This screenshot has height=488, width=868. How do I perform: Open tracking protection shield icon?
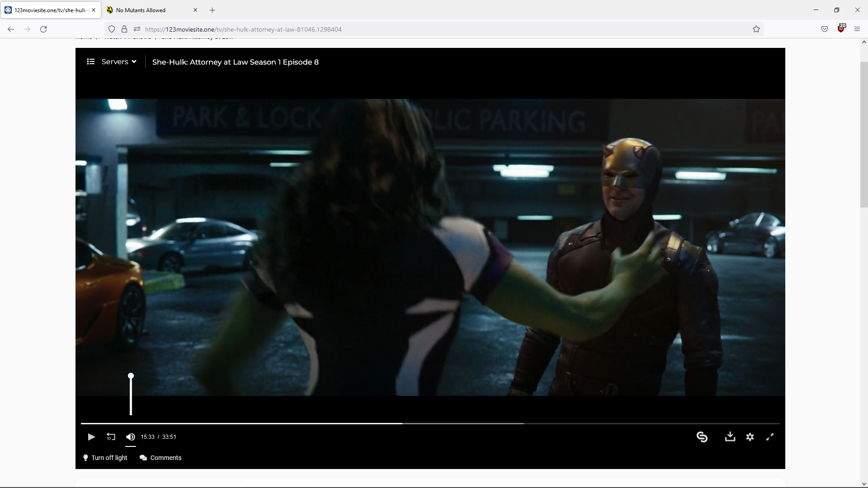click(x=112, y=29)
